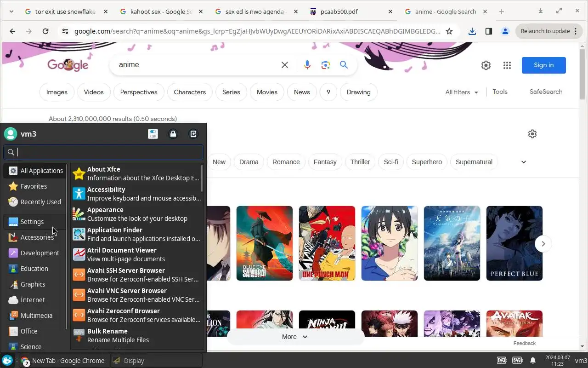Open the Settings category in the Whisker menu
Viewport: 588px width, 368px height.
point(35,222)
